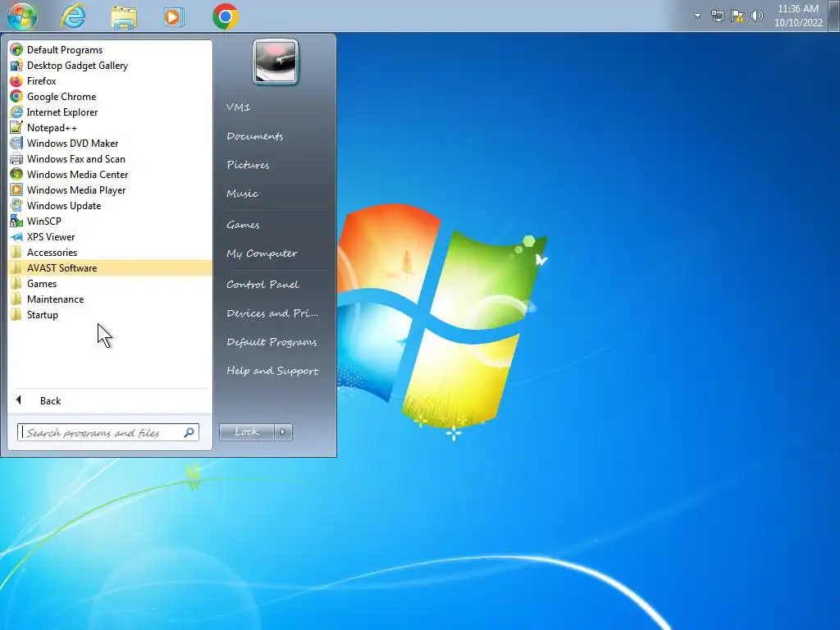Click the Google Chrome icon in the programs list
Screen dimensions: 840x630
point(16,97)
